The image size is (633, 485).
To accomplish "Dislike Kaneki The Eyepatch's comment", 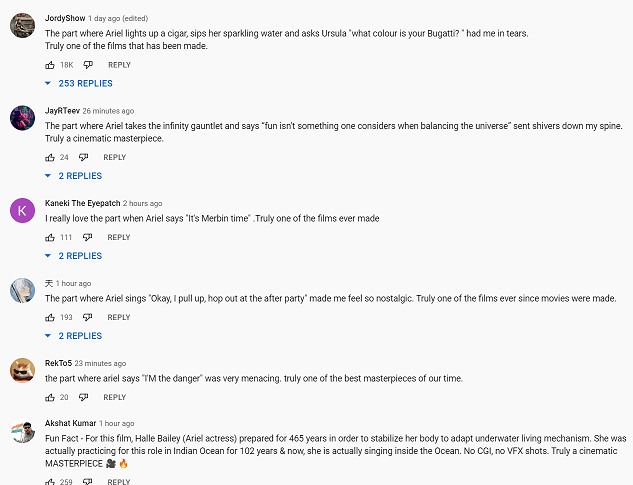I will click(87, 237).
